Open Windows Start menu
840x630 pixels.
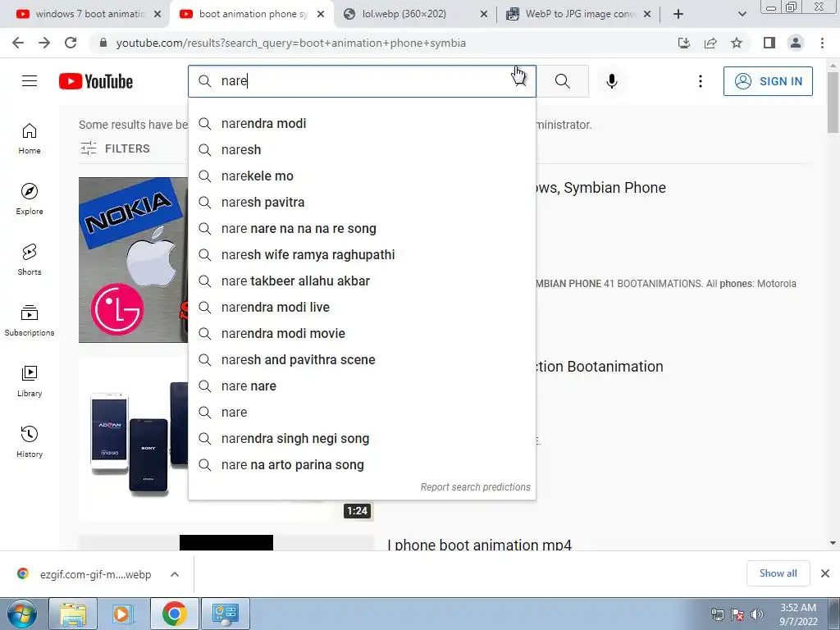22,614
